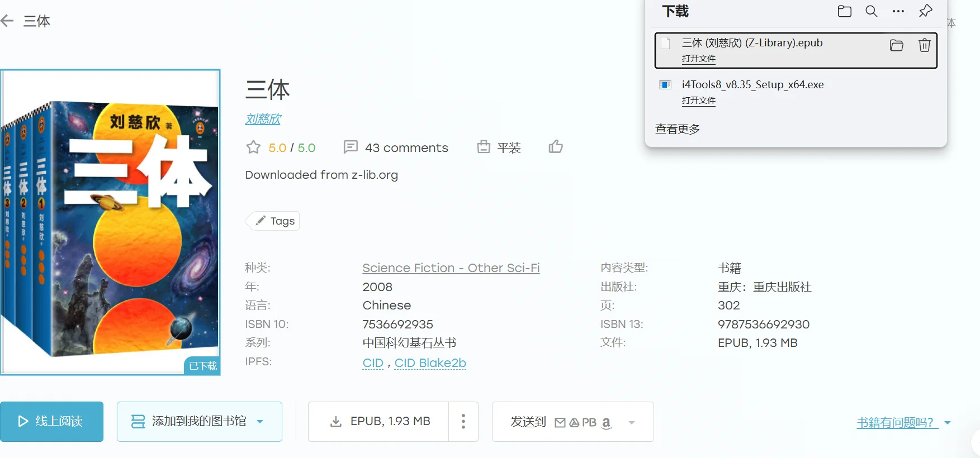Click the 三体 heading next to back arrow
980x458 pixels.
[x=37, y=21]
